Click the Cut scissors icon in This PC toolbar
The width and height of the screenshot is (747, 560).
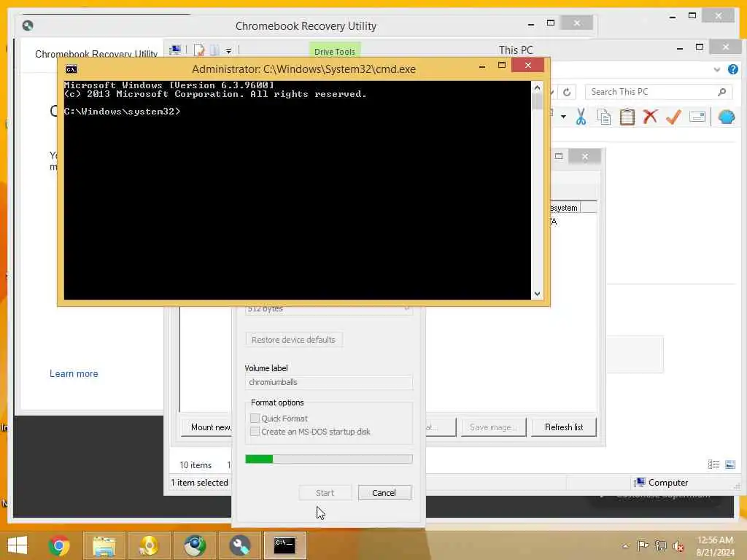[x=580, y=117]
